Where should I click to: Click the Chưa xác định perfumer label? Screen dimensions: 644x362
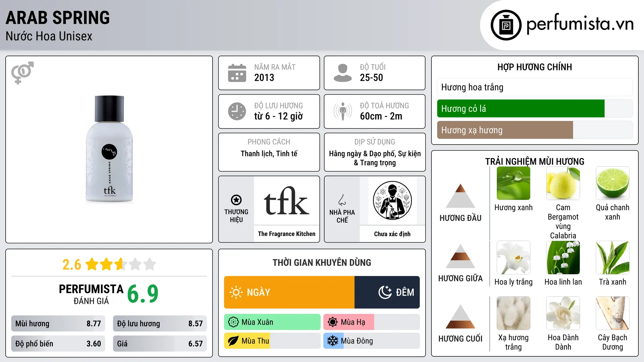tap(392, 234)
